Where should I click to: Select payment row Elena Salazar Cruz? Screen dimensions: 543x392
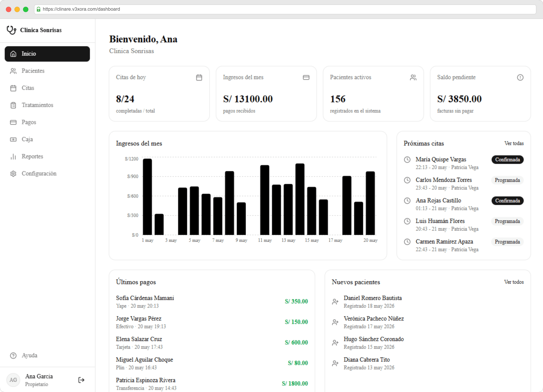tap(212, 343)
